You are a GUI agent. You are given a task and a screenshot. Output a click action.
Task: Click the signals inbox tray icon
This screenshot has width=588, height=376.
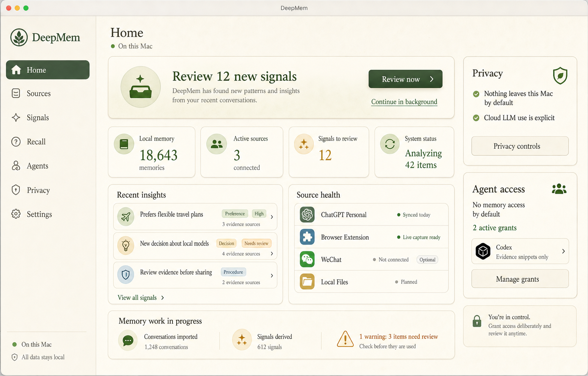141,87
